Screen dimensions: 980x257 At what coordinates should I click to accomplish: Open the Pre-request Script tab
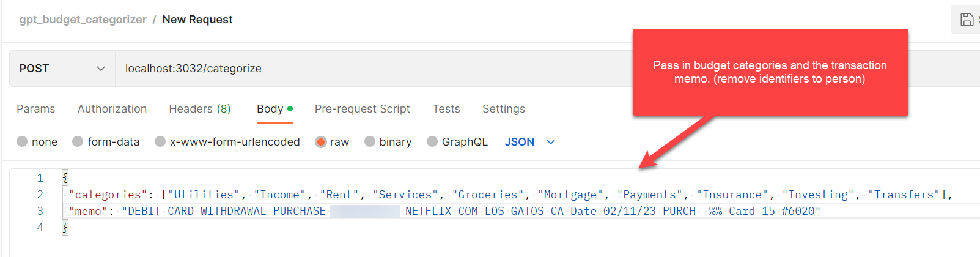362,109
